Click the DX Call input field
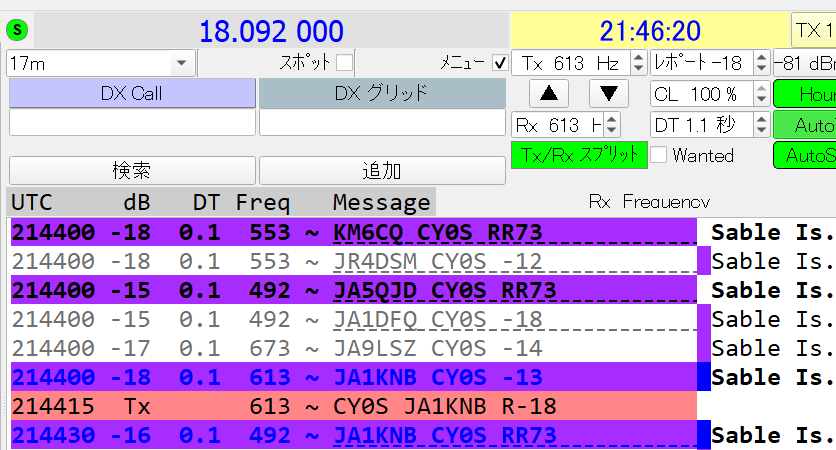The height and width of the screenshot is (450, 836). (132, 123)
